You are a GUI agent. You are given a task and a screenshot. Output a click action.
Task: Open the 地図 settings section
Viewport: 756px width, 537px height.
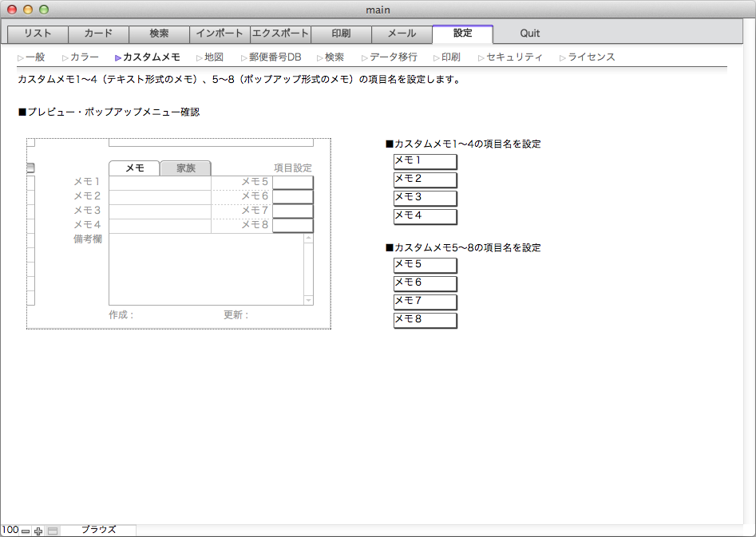point(213,57)
